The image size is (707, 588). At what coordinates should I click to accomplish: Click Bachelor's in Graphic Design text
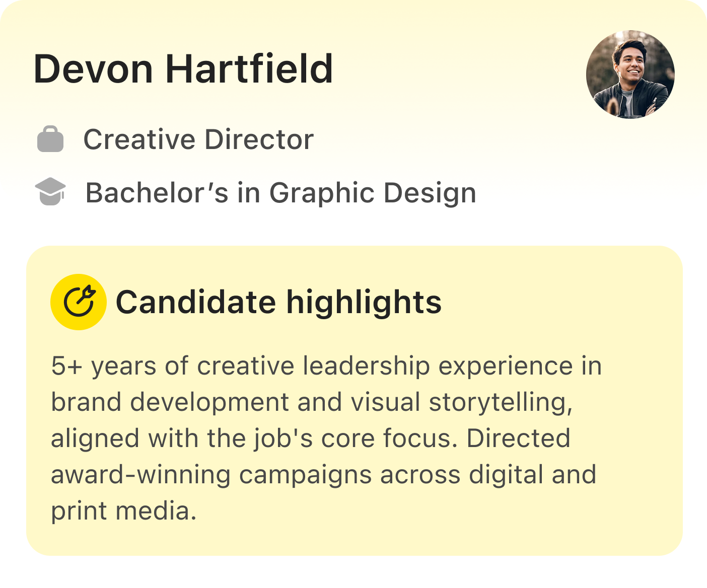point(280,193)
